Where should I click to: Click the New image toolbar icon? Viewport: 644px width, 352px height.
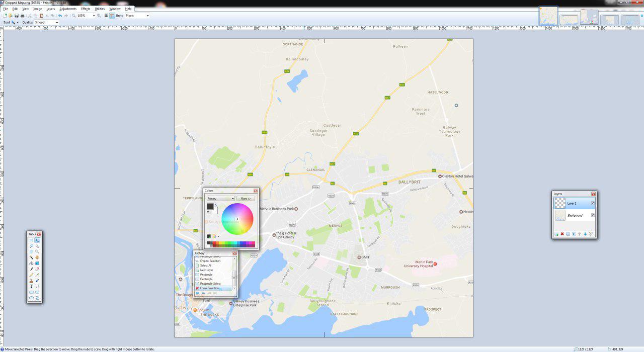coord(5,16)
